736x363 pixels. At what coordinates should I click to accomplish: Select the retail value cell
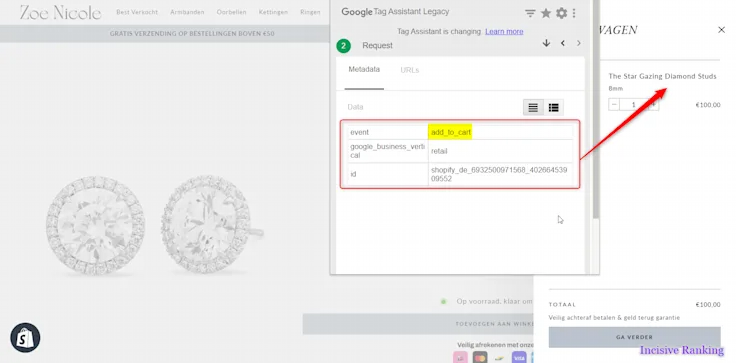(500, 151)
